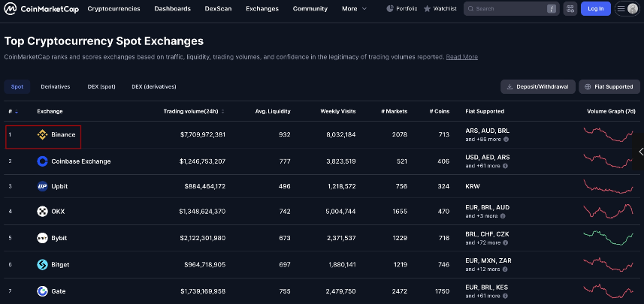Switch to the Derivatives tab
Viewport: 644px width, 304px height.
pyautogui.click(x=56, y=87)
